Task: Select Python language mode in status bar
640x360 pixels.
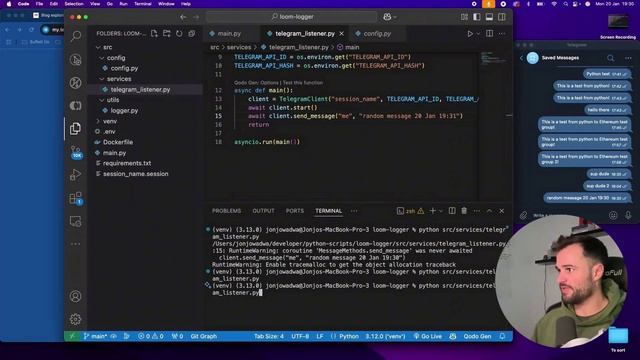Action: coord(349,336)
